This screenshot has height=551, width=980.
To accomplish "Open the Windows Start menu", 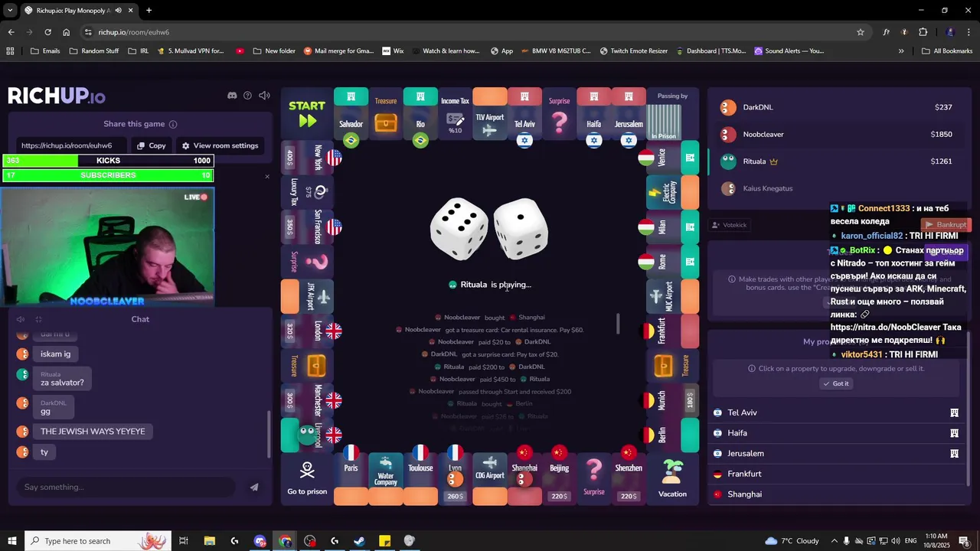I will (x=11, y=541).
